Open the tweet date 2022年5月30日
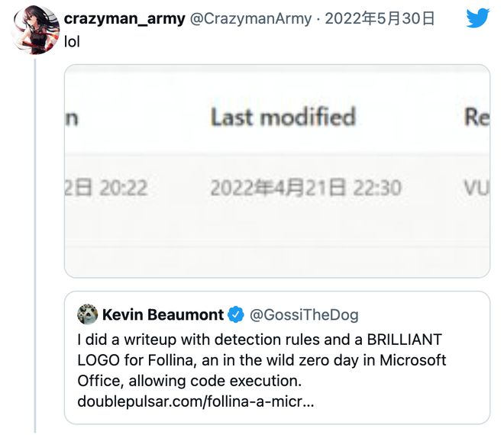 pyautogui.click(x=380, y=18)
